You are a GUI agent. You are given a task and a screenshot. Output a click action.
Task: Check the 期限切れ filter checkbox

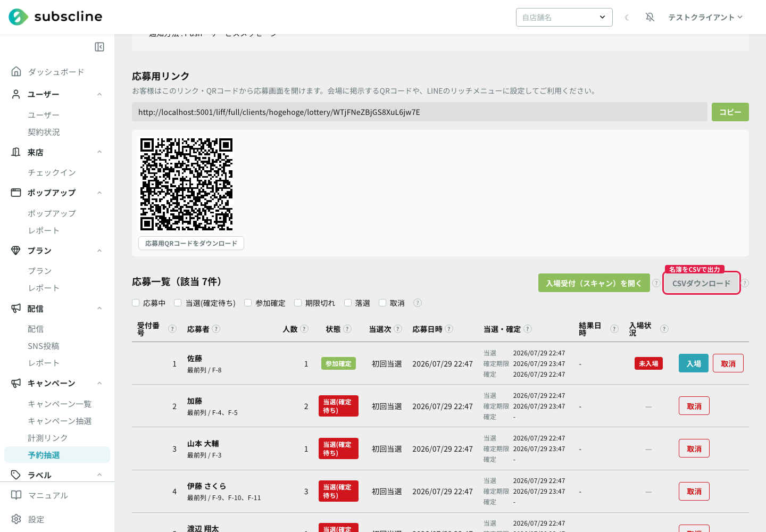(298, 303)
